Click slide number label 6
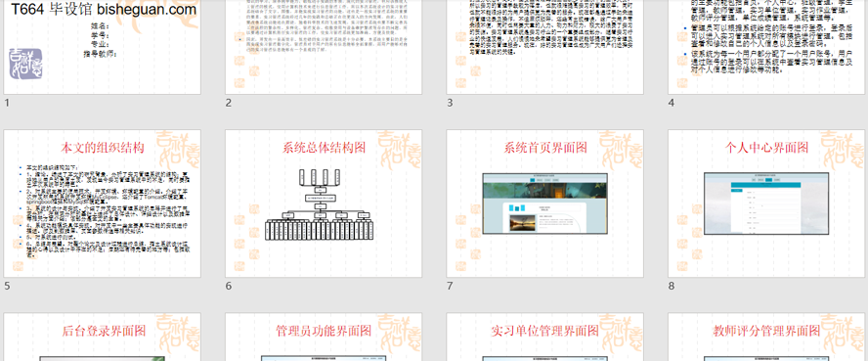Viewport: 868px width, 361px height. tap(228, 286)
